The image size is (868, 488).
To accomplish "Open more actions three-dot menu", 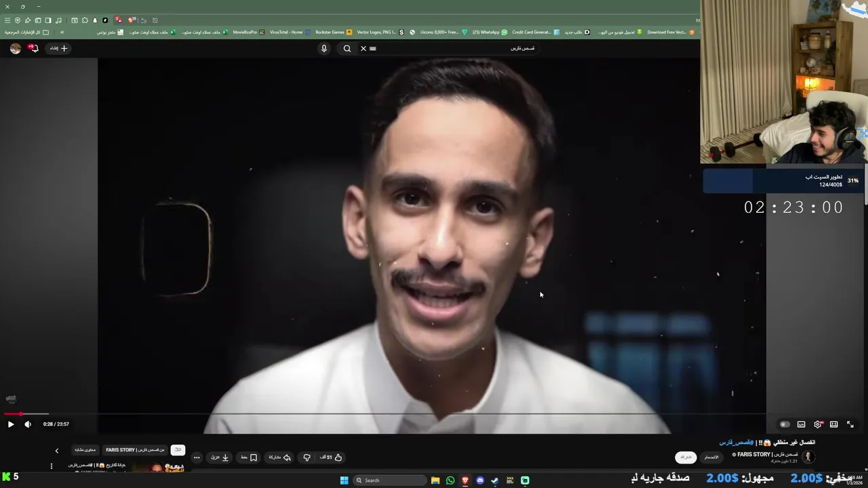I will [197, 457].
